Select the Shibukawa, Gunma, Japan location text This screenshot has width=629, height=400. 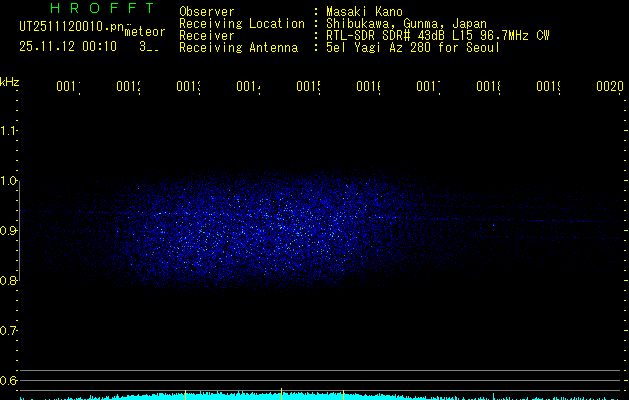(x=397, y=24)
